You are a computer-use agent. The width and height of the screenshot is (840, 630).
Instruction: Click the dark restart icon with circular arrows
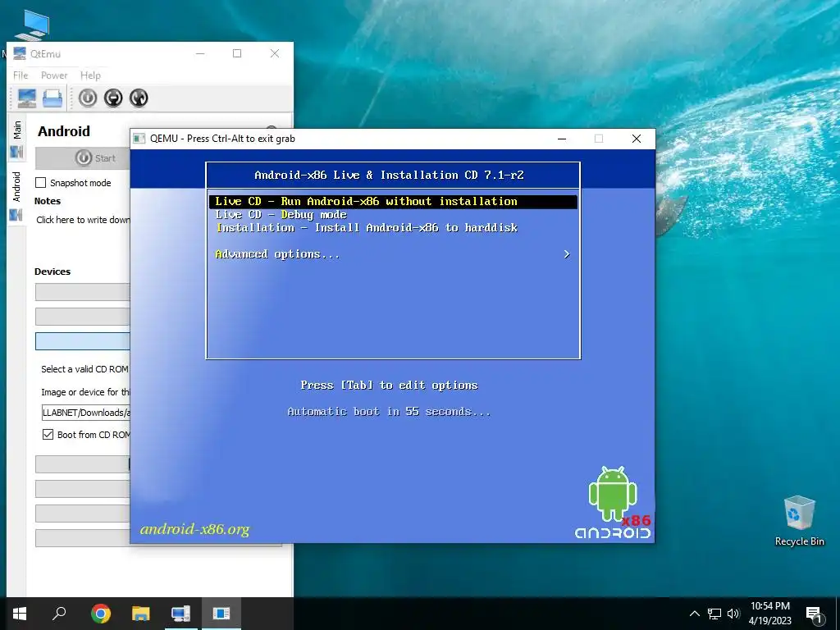click(x=139, y=98)
